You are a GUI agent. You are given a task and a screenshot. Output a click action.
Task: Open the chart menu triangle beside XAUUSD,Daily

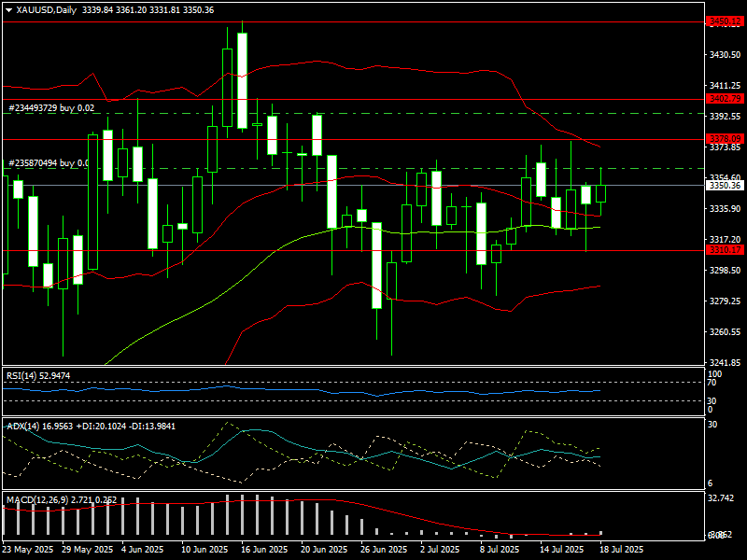point(8,10)
